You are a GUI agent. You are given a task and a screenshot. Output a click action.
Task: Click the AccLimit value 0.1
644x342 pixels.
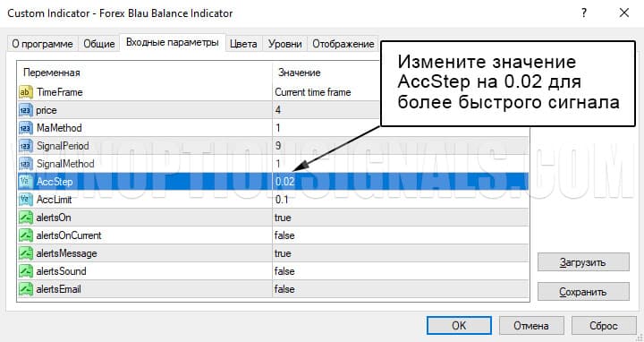282,200
